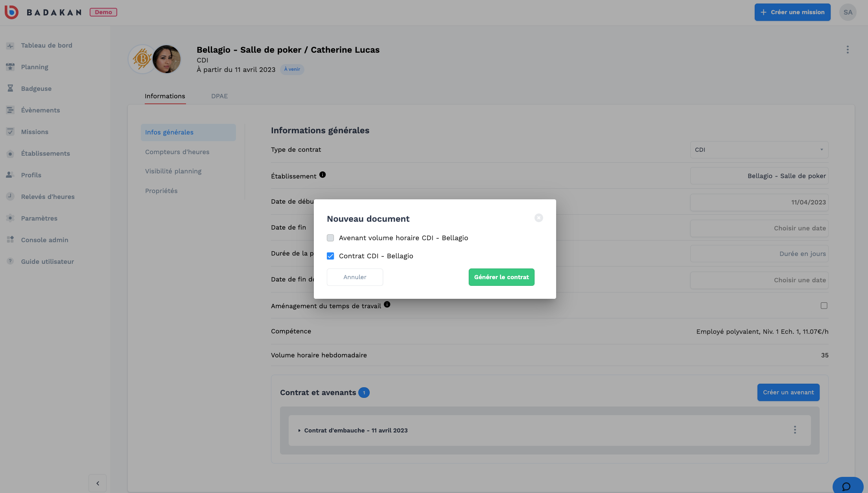The height and width of the screenshot is (493, 868).
Task: Click the Durée en jours field
Action: click(x=759, y=254)
